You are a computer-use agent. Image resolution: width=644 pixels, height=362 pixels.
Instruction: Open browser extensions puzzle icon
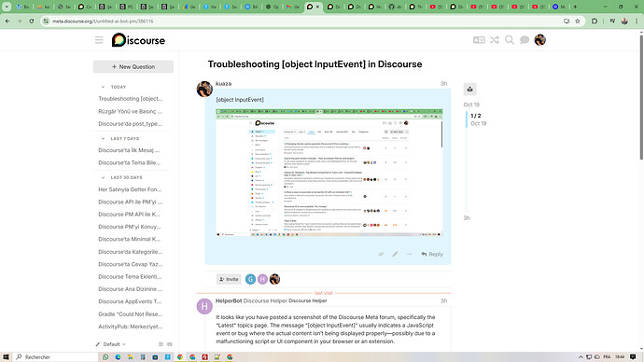595,21
